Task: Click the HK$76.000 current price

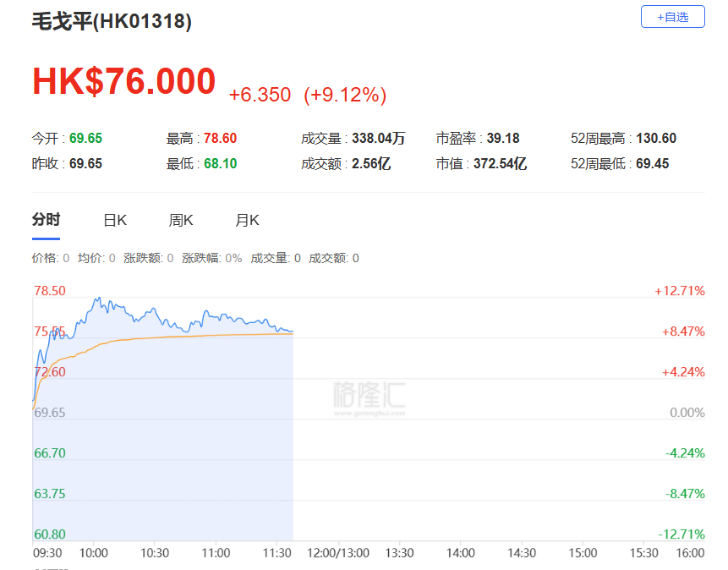Action: pos(124,82)
